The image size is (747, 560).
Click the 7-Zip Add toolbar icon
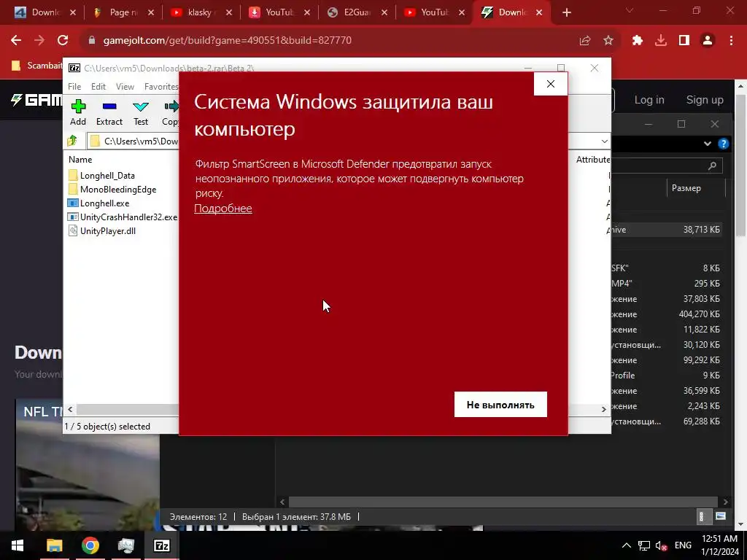(x=78, y=112)
